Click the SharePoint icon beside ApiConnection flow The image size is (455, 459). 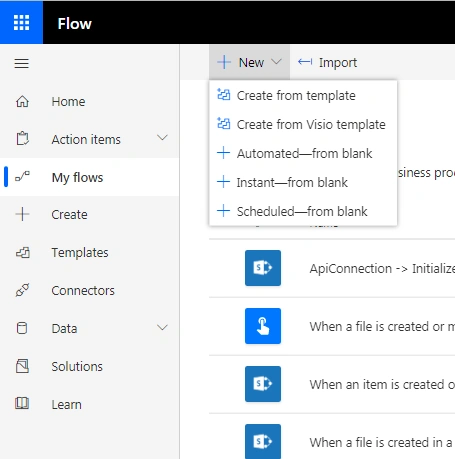tap(263, 268)
